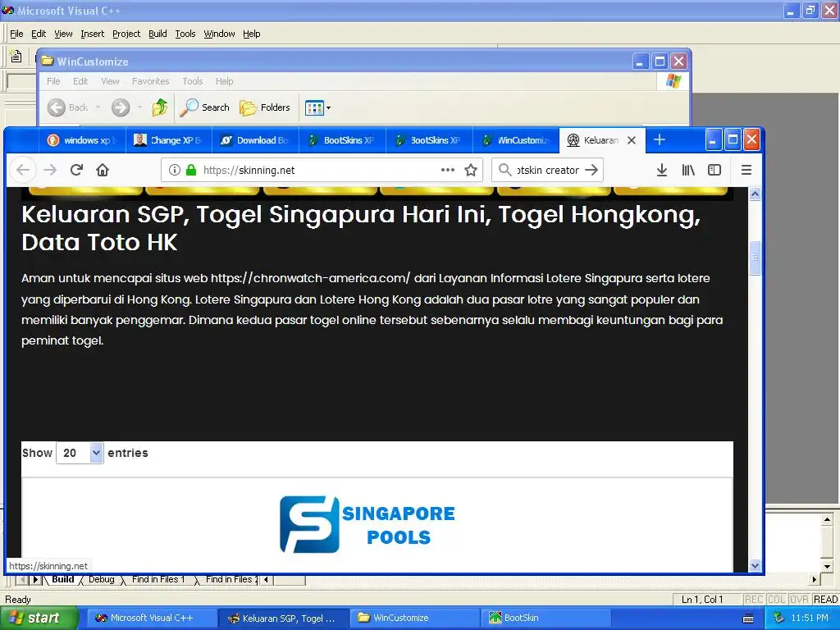Image resolution: width=840 pixels, height=630 pixels.
Task: Click Search in WinCustomize explorer toolbar
Action: coord(204,107)
